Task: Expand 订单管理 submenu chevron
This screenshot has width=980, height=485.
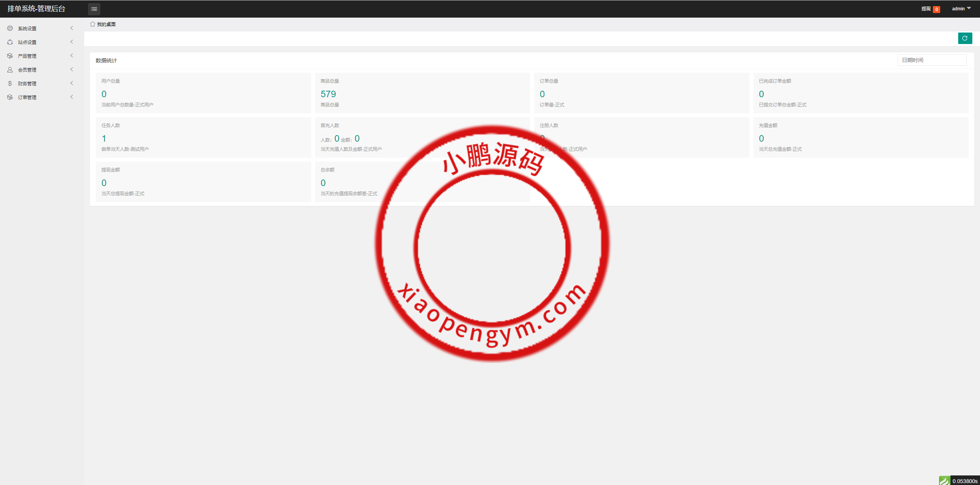Action: click(72, 97)
